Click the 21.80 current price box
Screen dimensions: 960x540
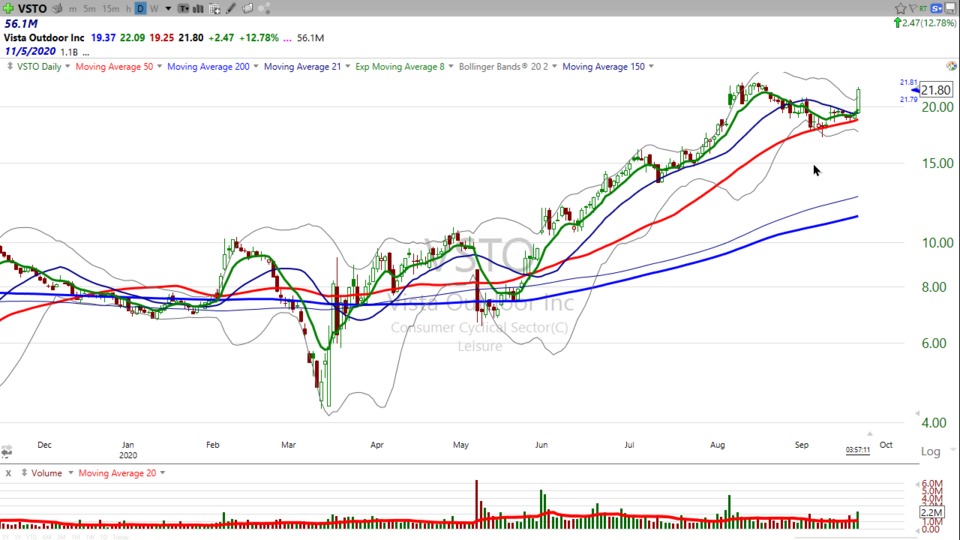click(x=937, y=90)
